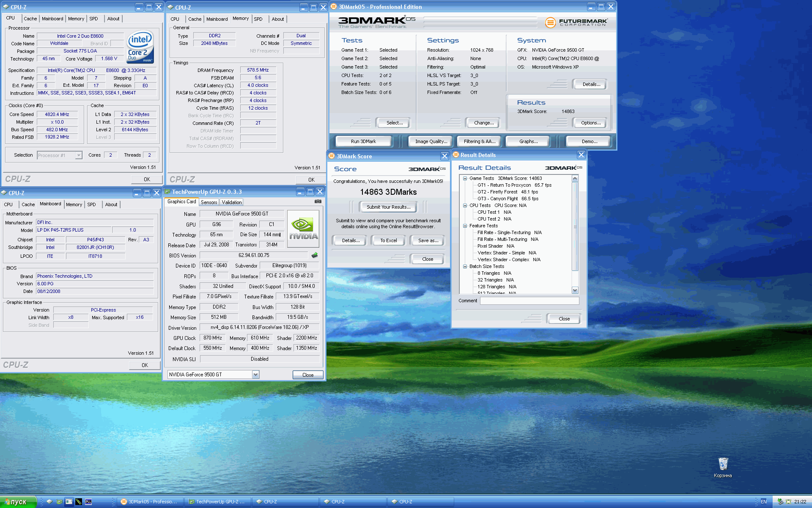This screenshot has height=508, width=812.
Task: Click the NVIDIA tray icon
Action: pos(789,502)
